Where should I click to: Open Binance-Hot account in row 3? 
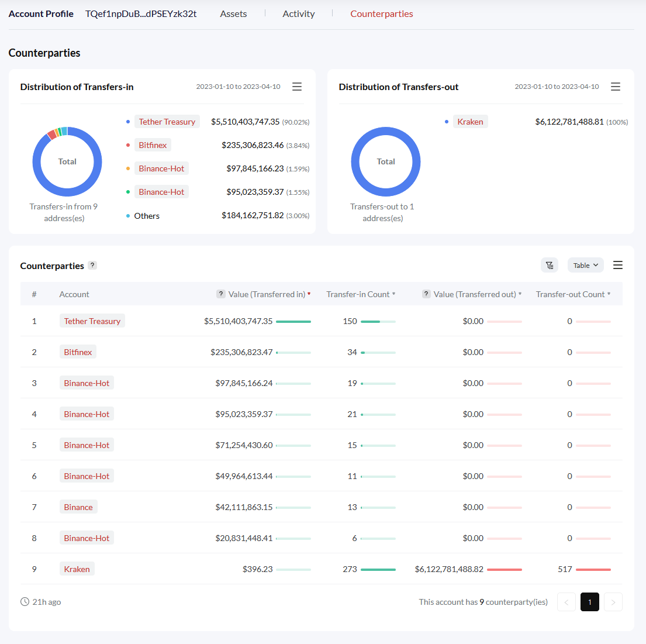pyautogui.click(x=87, y=383)
